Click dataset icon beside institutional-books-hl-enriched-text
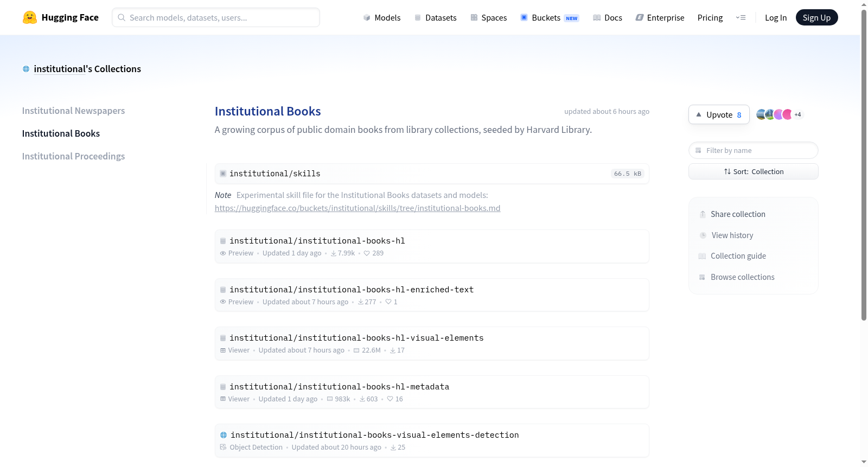The height and width of the screenshot is (467, 868). pos(223,290)
